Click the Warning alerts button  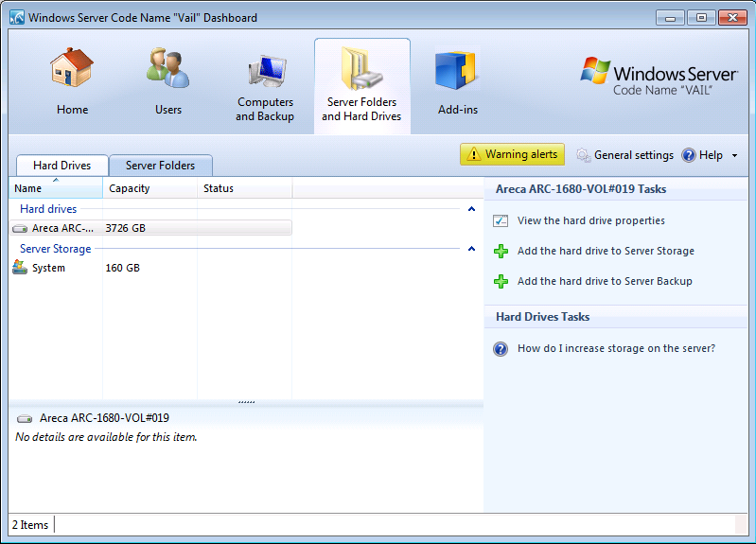click(512, 154)
